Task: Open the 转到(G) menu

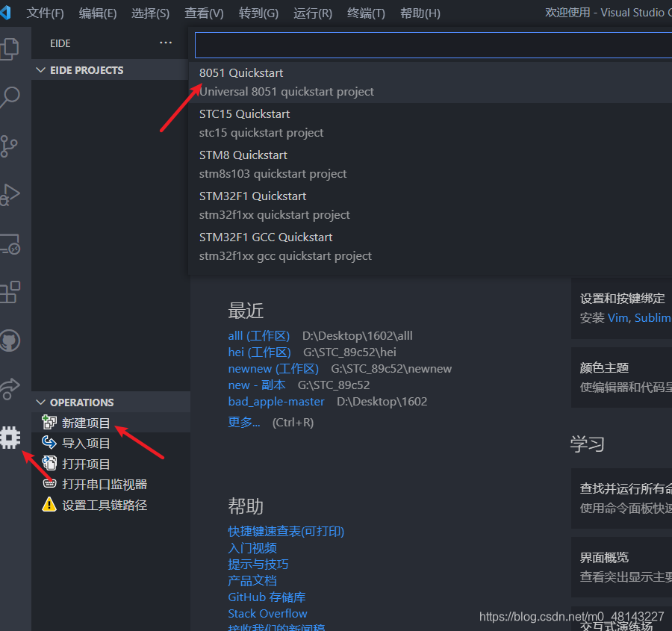Action: tap(258, 13)
